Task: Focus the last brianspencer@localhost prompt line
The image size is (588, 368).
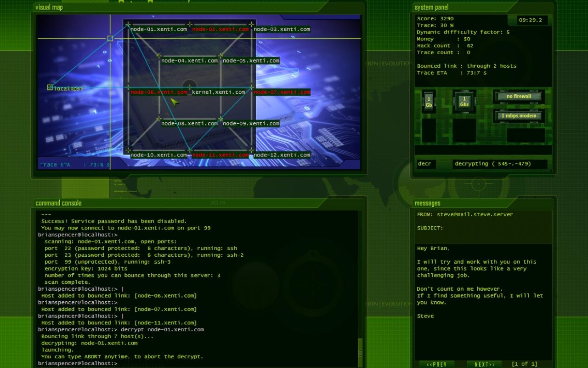Action: (78, 363)
